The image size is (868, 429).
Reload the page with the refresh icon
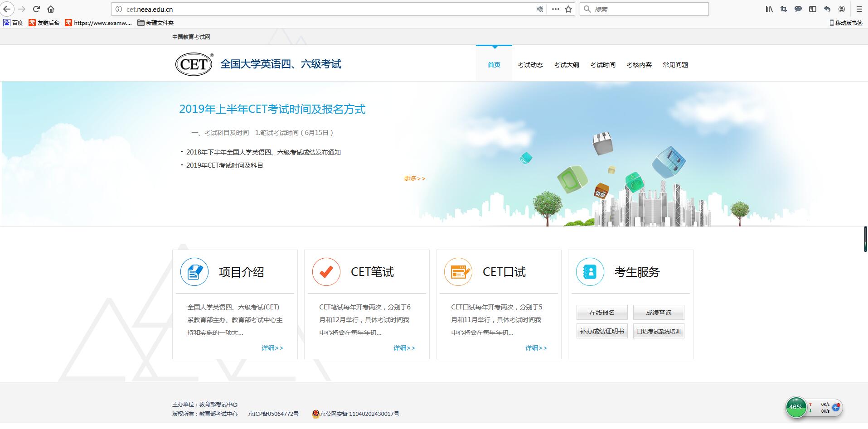coord(37,9)
